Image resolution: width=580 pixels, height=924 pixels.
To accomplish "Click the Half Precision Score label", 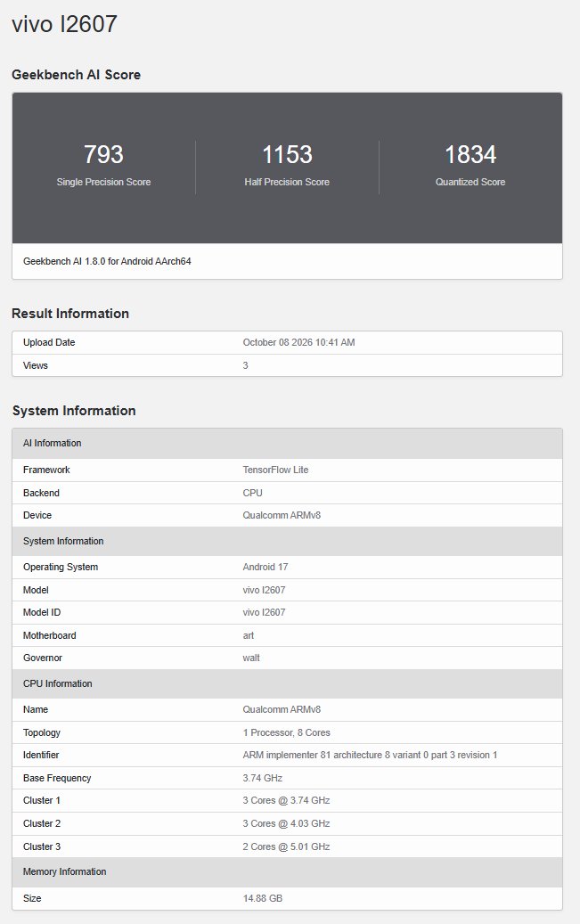I will [x=287, y=182].
